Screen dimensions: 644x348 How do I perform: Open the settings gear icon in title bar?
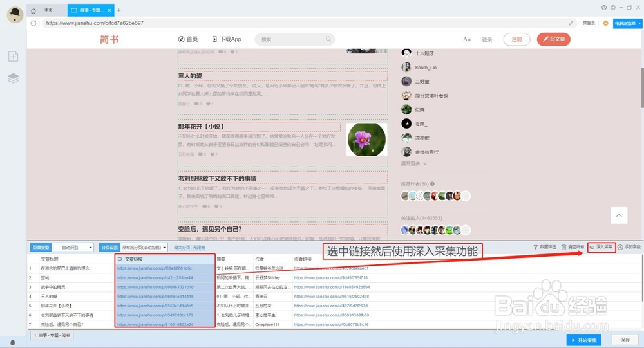point(613,7)
